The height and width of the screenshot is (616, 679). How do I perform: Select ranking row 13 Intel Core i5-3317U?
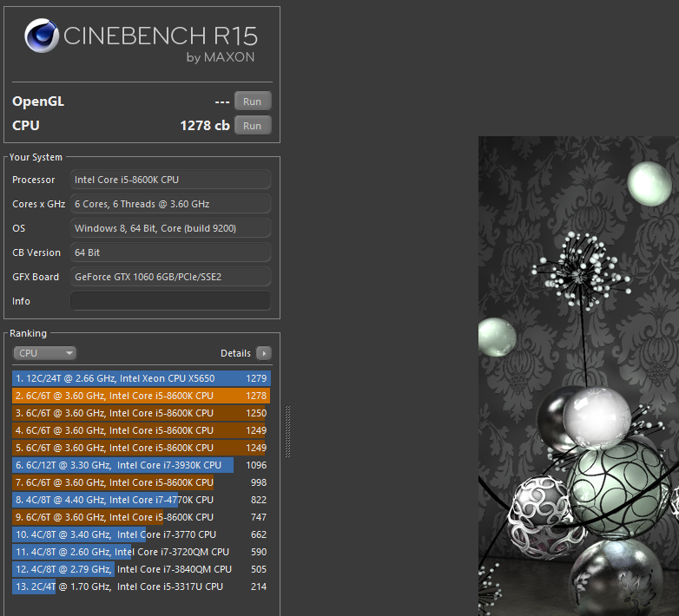142,587
